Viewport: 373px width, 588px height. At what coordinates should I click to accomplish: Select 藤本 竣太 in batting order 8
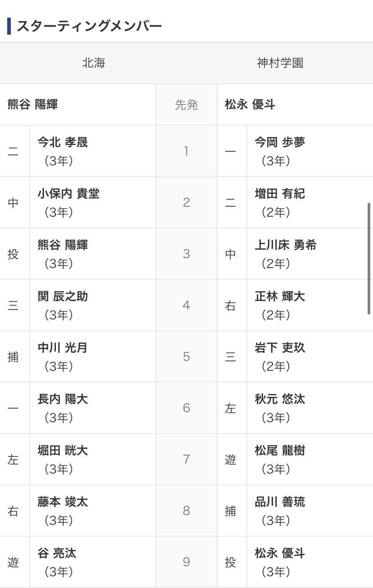63,502
